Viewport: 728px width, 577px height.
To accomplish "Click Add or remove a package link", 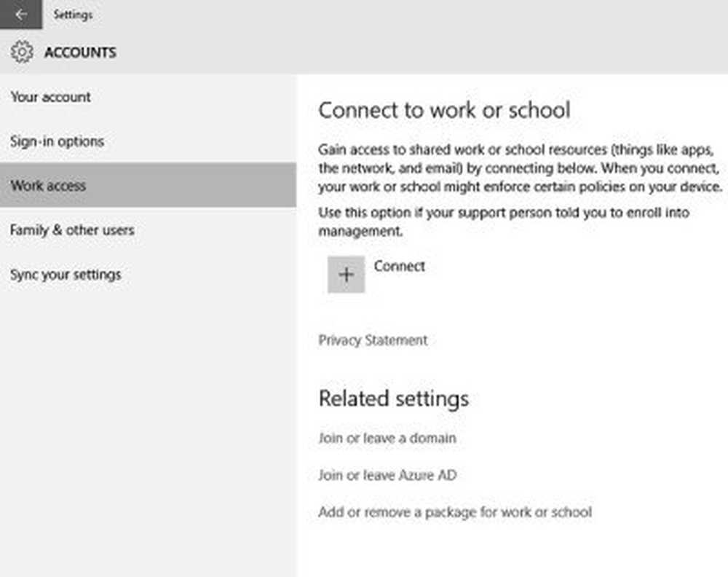I will (x=455, y=512).
